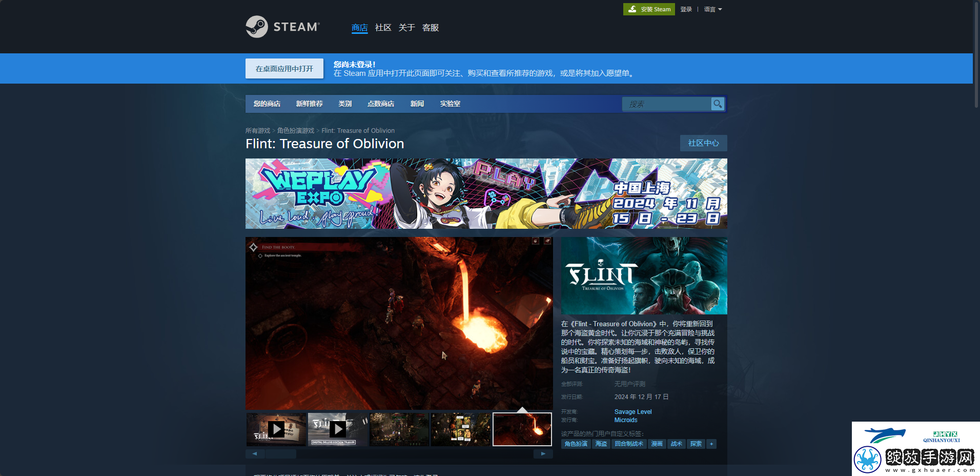Follow the 角色扮演游戏 breadcrumb link
980x476 pixels.
coord(296,131)
